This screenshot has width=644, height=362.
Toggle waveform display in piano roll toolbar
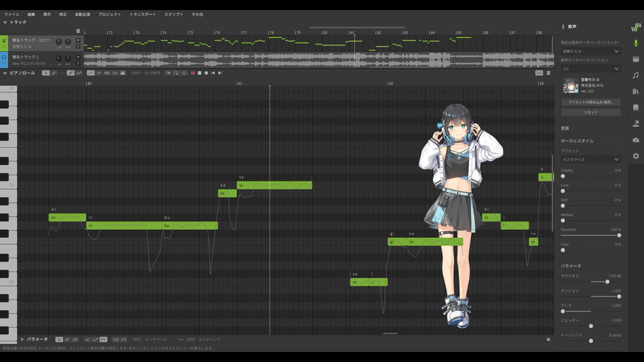pos(107,73)
